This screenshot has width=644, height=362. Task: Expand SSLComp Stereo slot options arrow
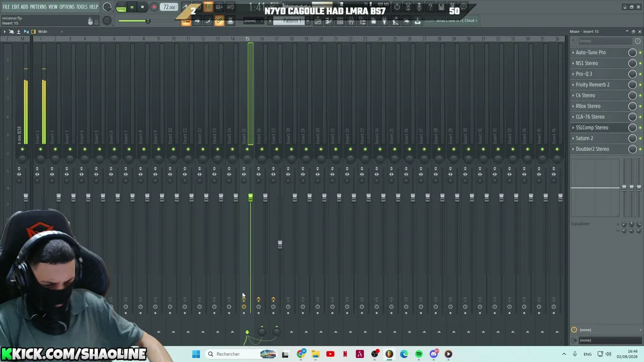pyautogui.click(x=573, y=128)
